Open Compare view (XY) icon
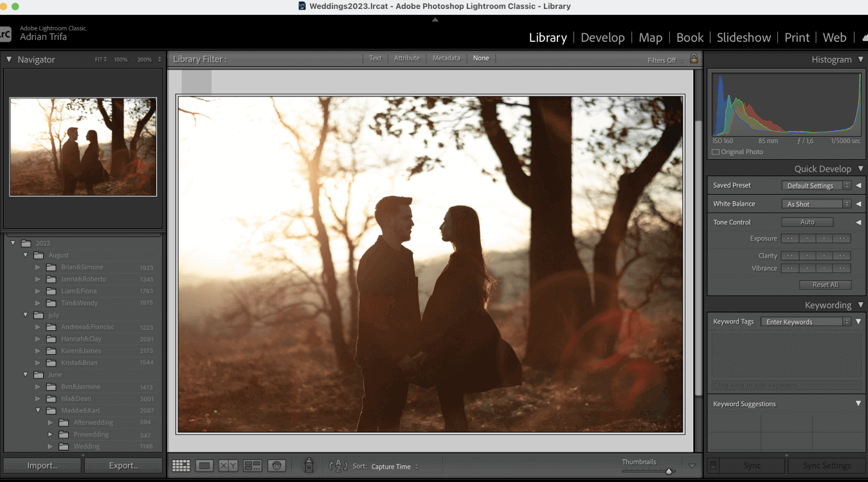 pos(228,466)
